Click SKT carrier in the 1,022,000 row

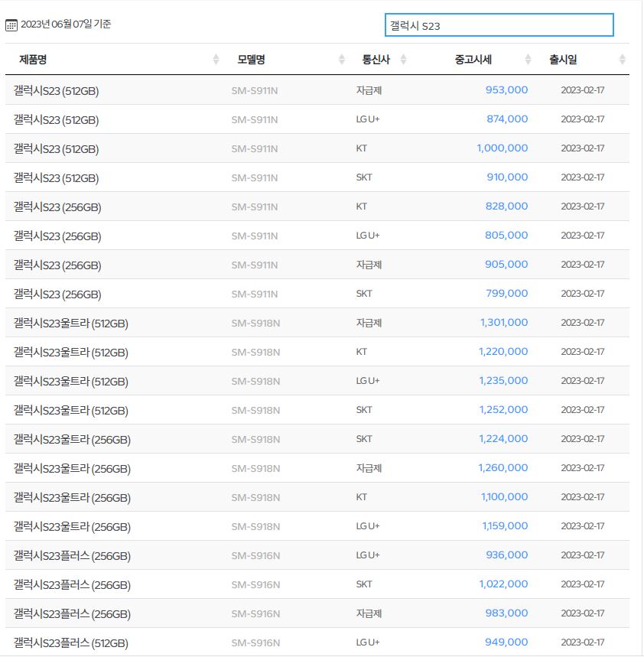364,584
